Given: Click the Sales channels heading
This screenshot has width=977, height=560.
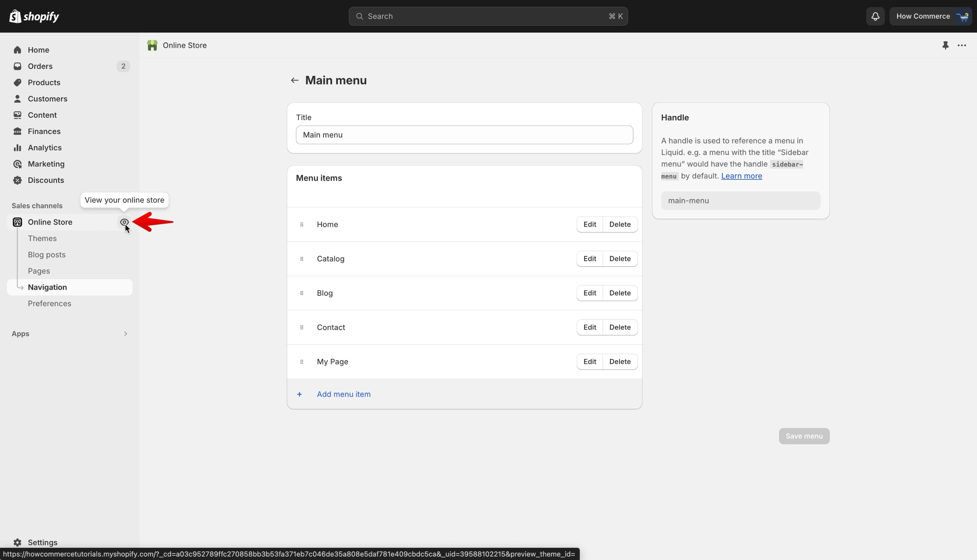Looking at the screenshot, I should 37,206.
